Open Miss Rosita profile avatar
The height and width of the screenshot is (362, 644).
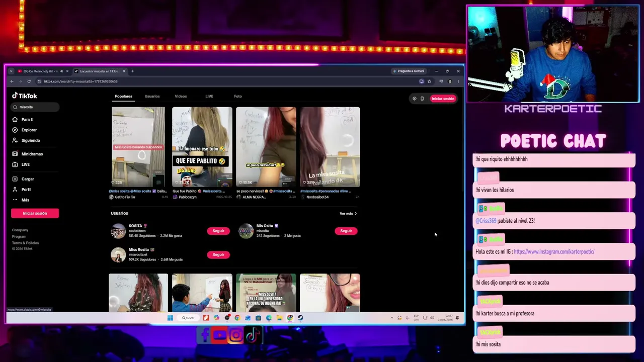(118, 255)
